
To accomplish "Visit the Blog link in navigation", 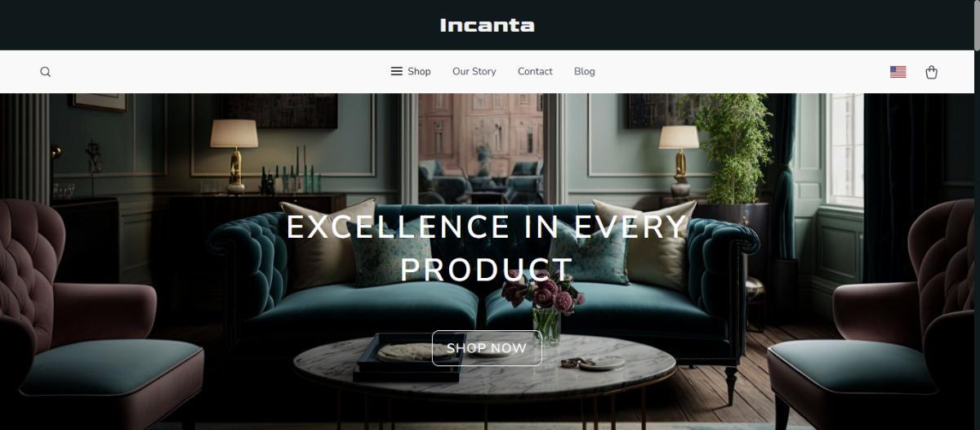I will 585,71.
